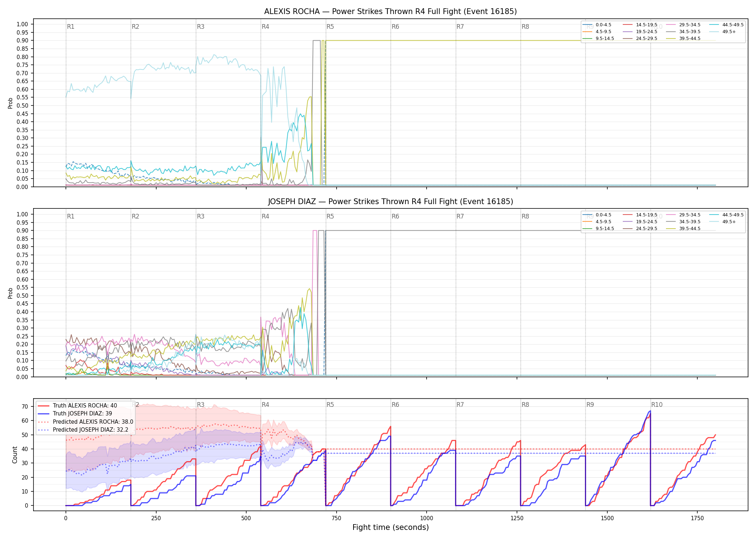Click the 0.0-4.5 legend entry in Diaz chart
Screen dimensions: 756x540
(597, 215)
